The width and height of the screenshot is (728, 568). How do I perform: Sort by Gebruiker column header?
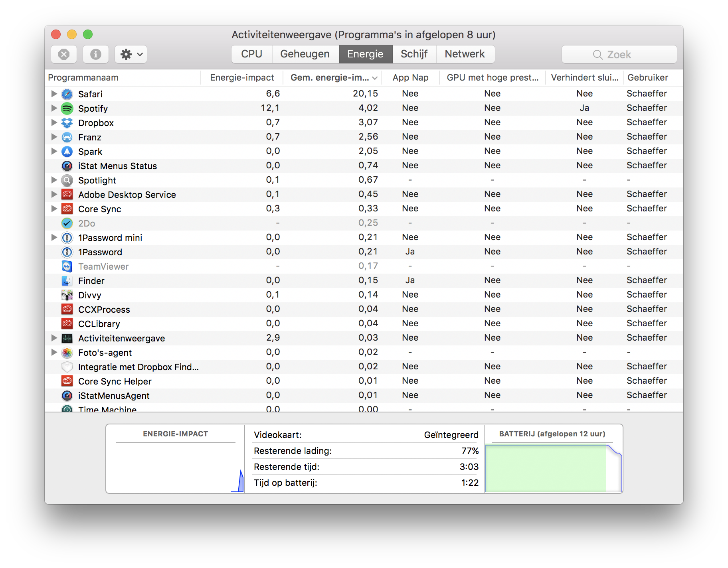pyautogui.click(x=654, y=78)
